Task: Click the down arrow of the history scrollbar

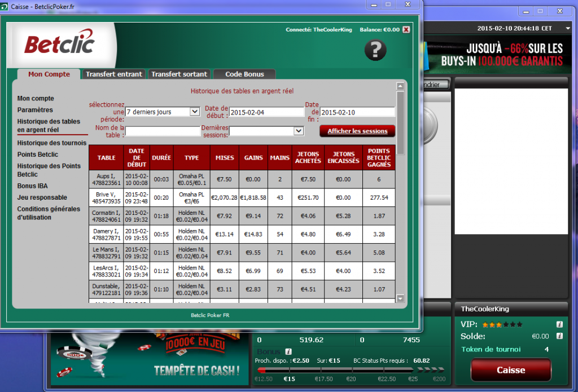Action: pos(400,298)
